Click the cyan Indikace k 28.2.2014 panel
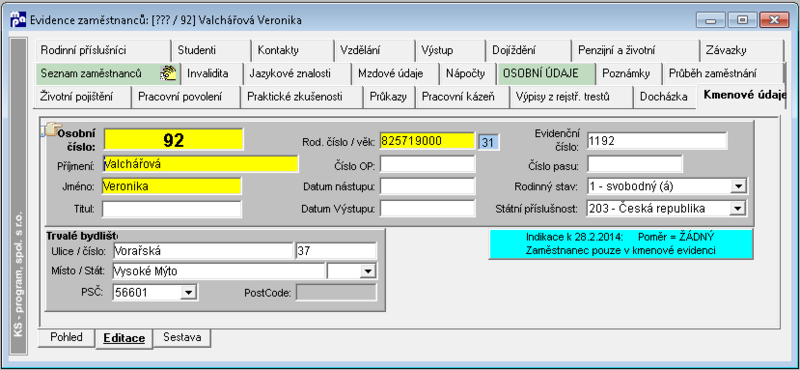 pyautogui.click(x=620, y=244)
